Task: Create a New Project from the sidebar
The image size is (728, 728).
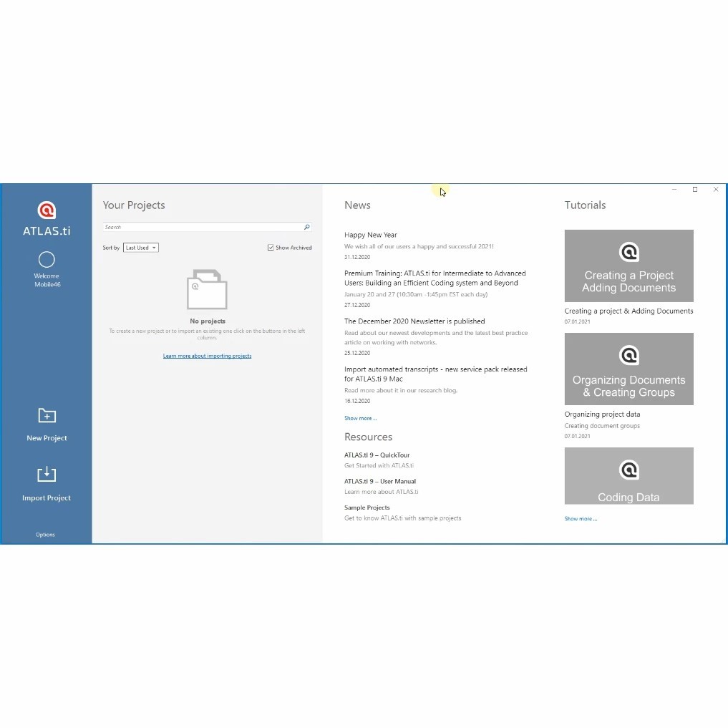Action: [x=47, y=424]
